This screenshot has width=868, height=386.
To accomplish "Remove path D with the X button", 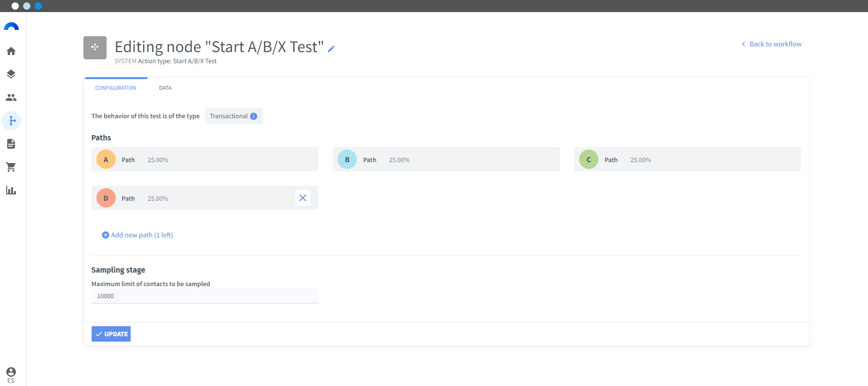I will (303, 198).
